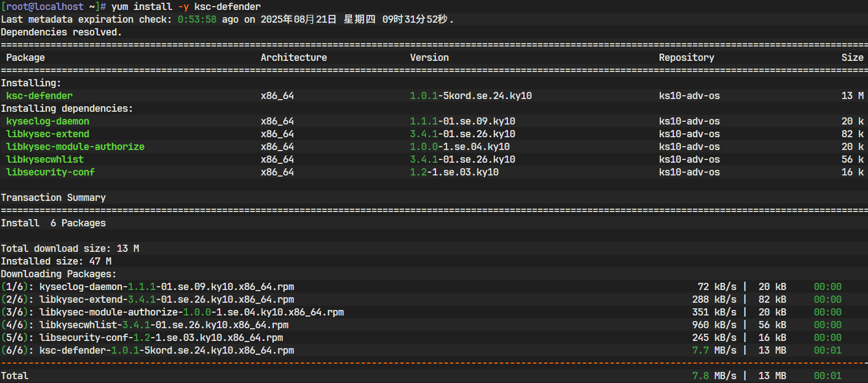Image resolution: width=868 pixels, height=383 pixels.
Task: Click the 'Total' label on last line
Action: tap(14, 376)
